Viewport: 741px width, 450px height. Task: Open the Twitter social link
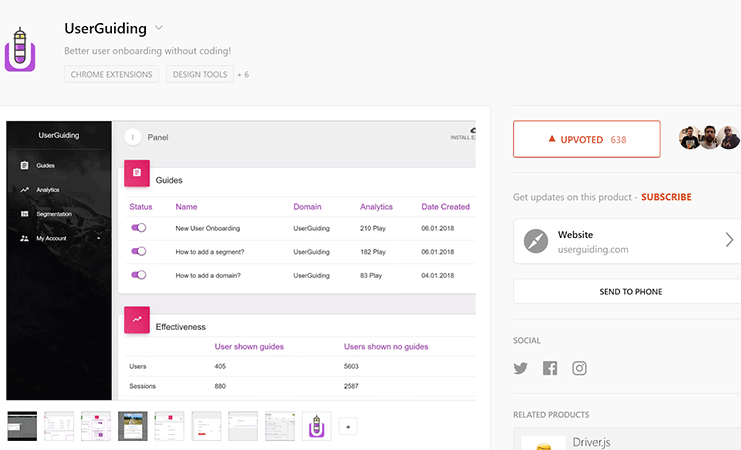point(520,368)
